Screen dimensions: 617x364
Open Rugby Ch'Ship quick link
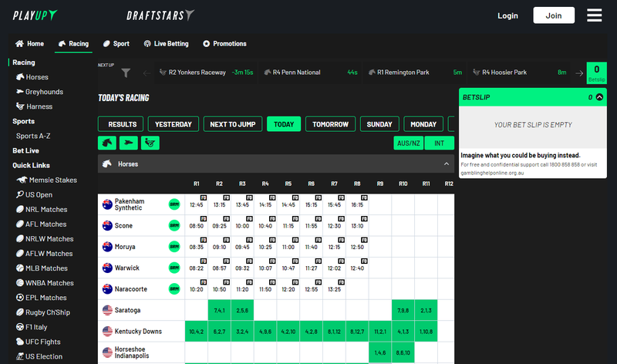tap(42, 312)
